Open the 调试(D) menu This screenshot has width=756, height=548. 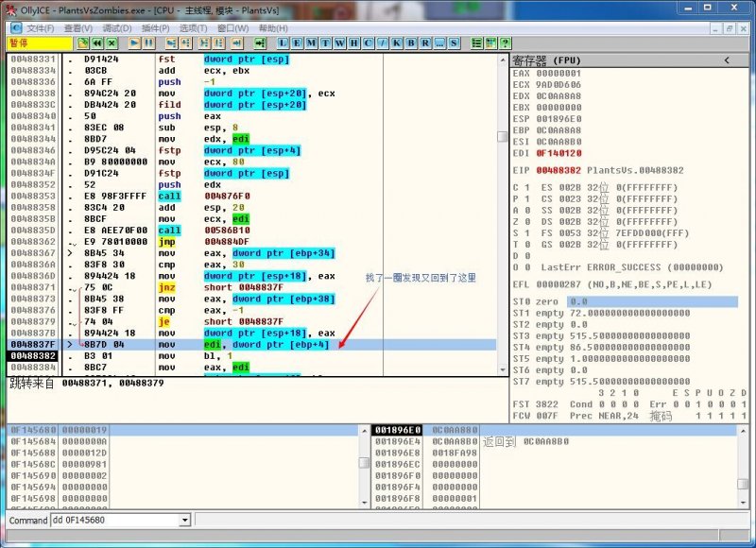(117, 28)
